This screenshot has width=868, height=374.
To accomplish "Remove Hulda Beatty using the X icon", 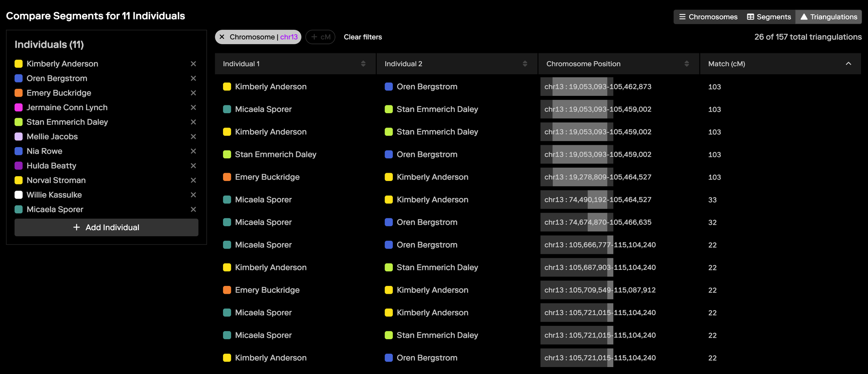I will [x=193, y=166].
